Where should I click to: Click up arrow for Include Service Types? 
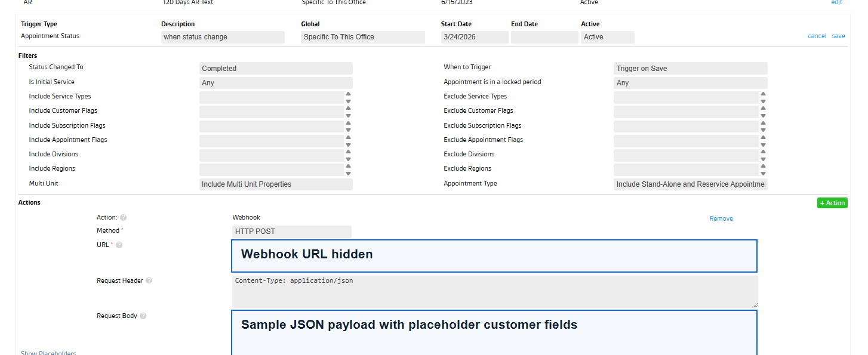point(348,94)
